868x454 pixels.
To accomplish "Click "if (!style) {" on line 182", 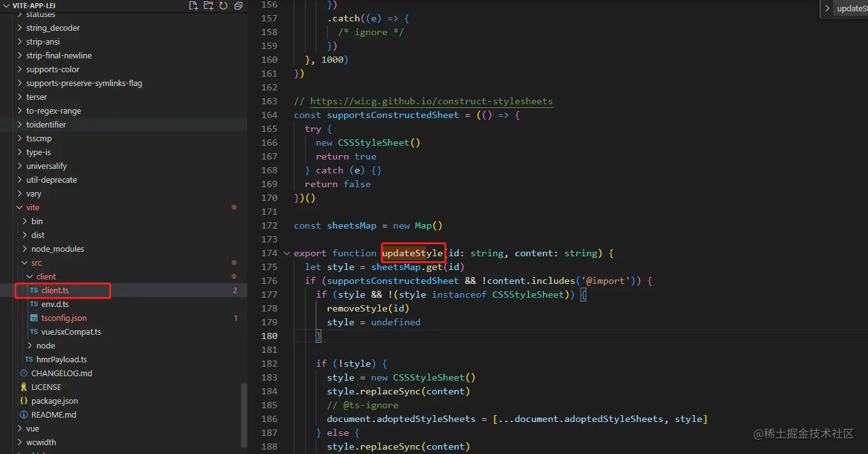I will (351, 364).
